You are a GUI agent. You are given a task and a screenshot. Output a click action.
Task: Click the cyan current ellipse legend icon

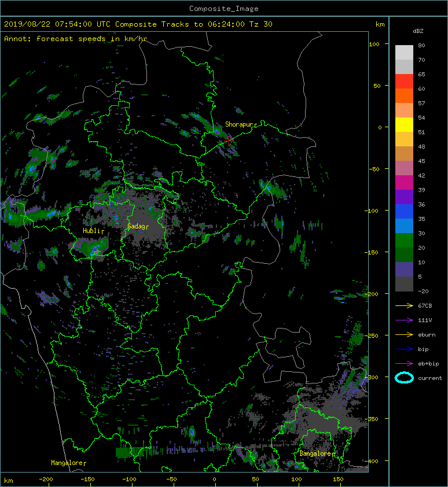[404, 378]
